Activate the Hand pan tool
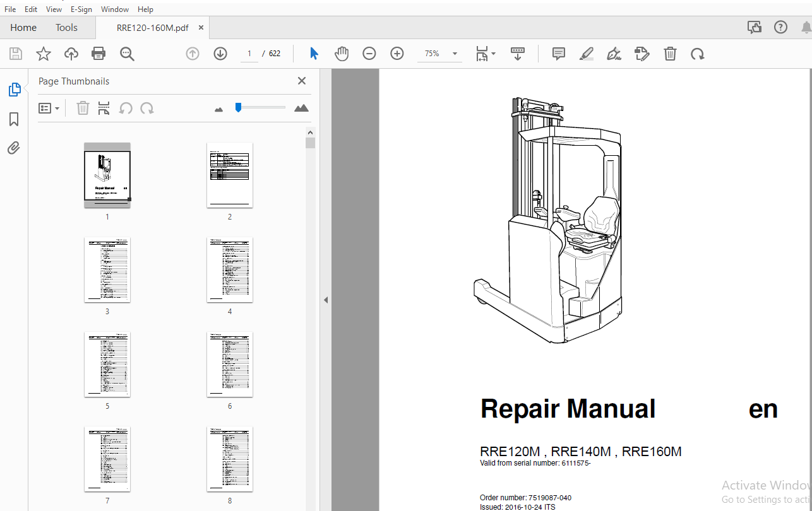Viewport: 812px width, 511px height. [342, 54]
